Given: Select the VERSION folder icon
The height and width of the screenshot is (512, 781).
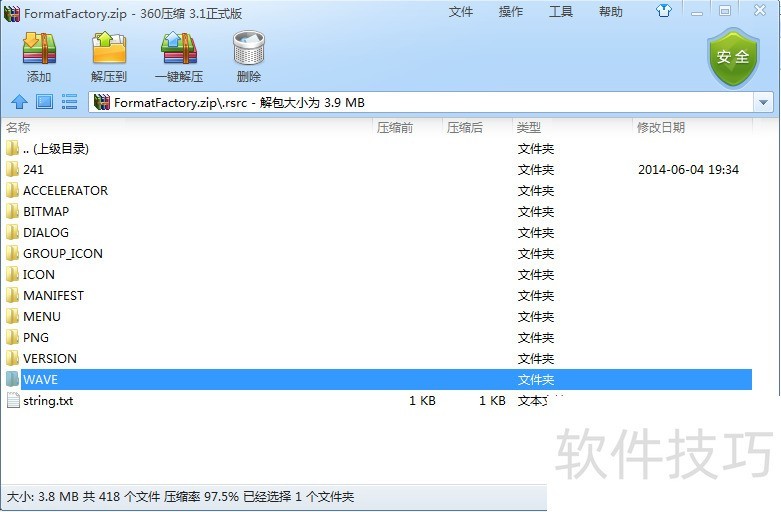Looking at the screenshot, I should pos(12,358).
